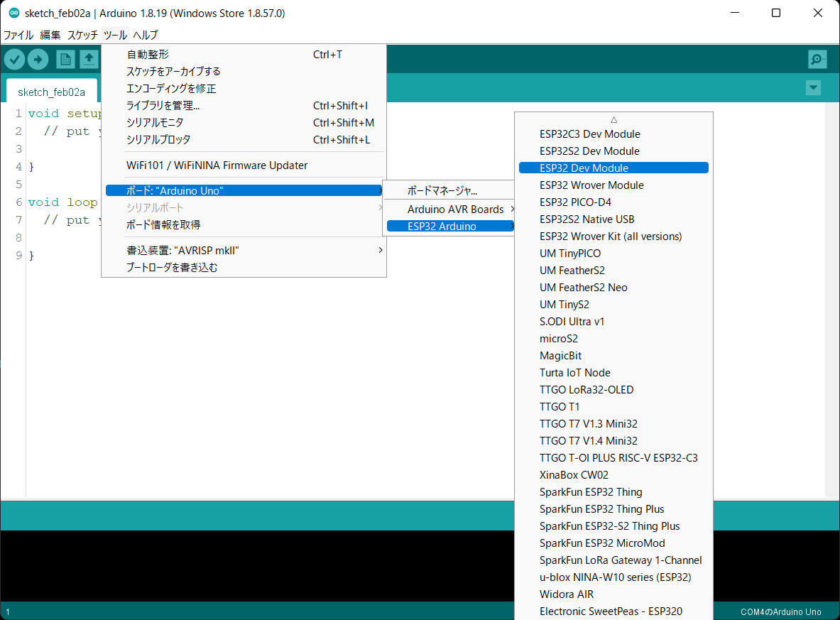
Task: Switch to the sketch_feb02a tab
Action: pos(51,91)
